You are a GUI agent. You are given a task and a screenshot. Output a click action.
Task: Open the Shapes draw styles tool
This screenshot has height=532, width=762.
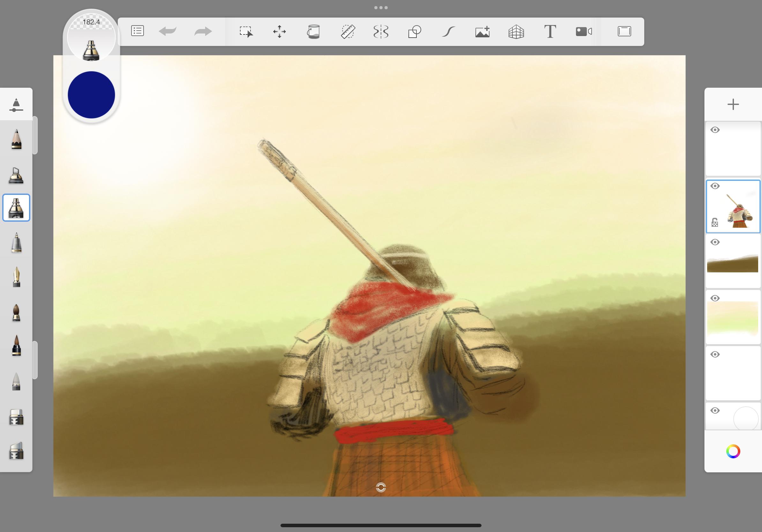coord(415,32)
